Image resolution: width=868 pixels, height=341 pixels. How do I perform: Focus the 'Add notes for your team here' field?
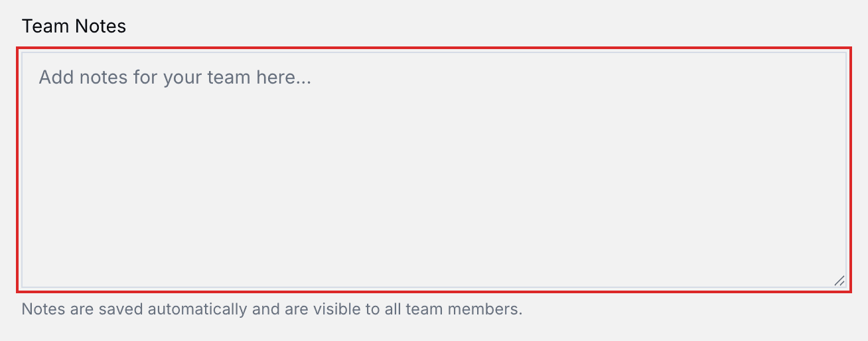click(434, 170)
